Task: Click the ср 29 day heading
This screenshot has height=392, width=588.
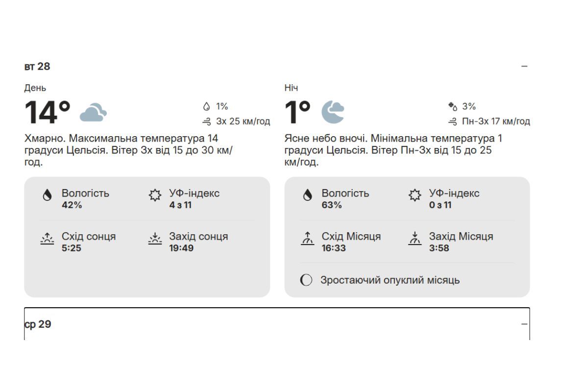Action: point(38,324)
